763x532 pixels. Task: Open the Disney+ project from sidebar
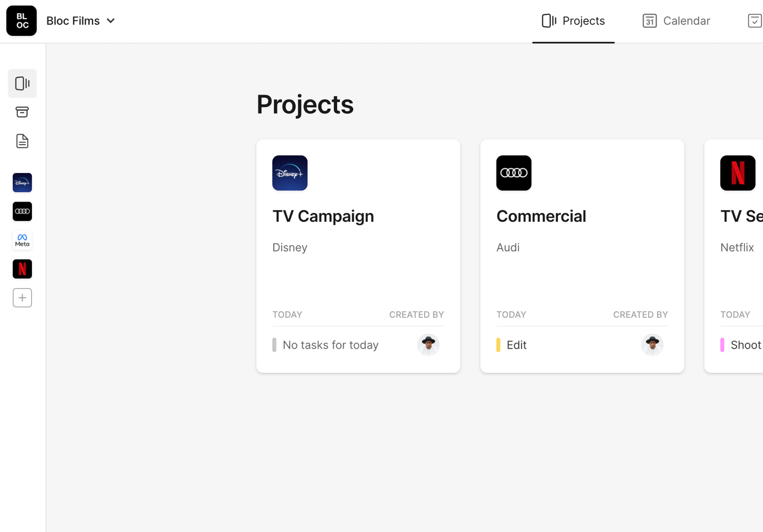(x=22, y=183)
